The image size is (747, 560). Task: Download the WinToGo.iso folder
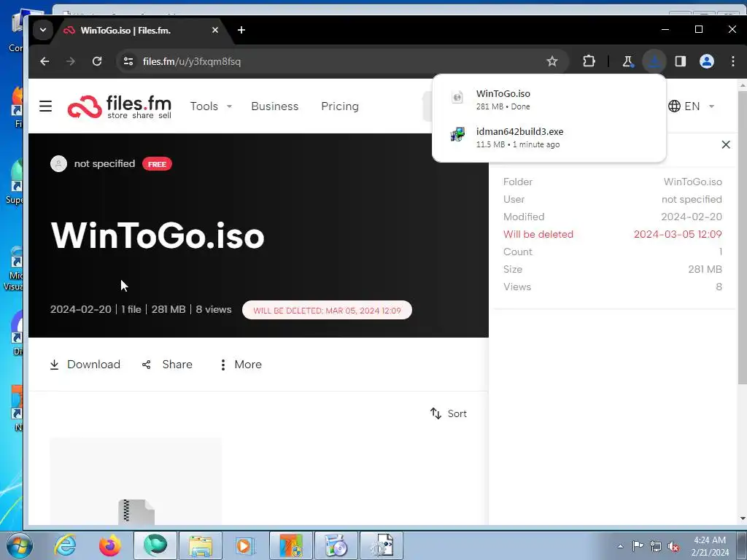pyautogui.click(x=85, y=365)
